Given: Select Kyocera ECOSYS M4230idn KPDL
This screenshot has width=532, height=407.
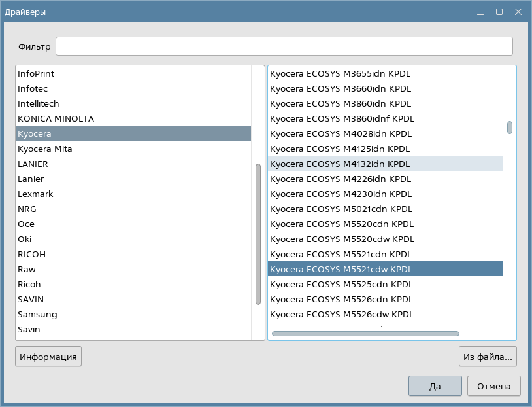Looking at the screenshot, I should [x=385, y=194].
